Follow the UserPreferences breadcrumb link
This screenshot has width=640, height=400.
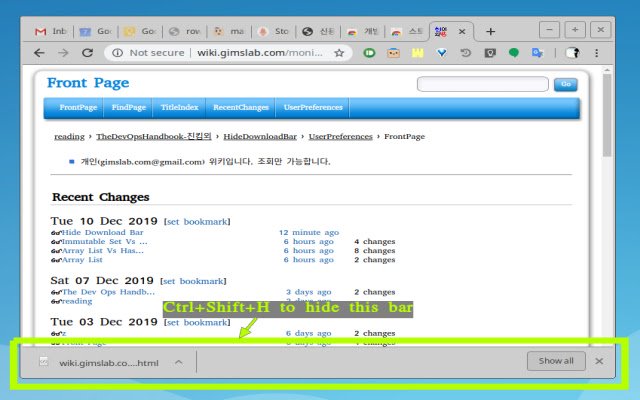340,136
